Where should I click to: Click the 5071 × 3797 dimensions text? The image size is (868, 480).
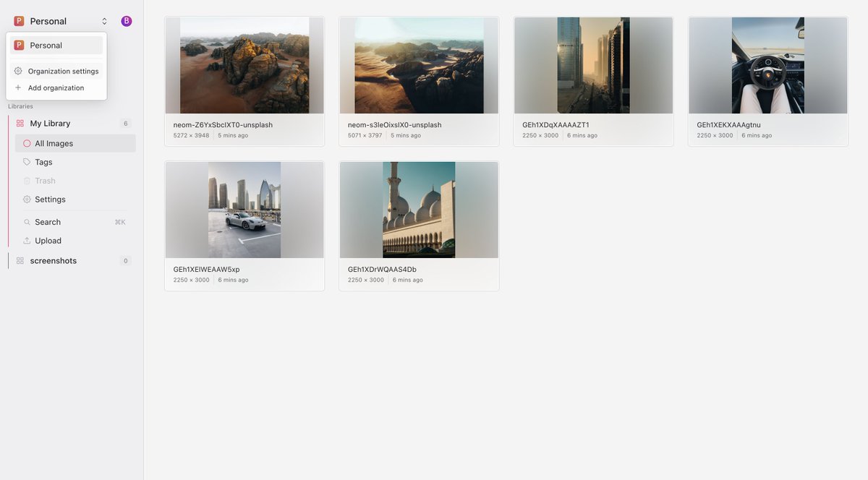coord(366,135)
